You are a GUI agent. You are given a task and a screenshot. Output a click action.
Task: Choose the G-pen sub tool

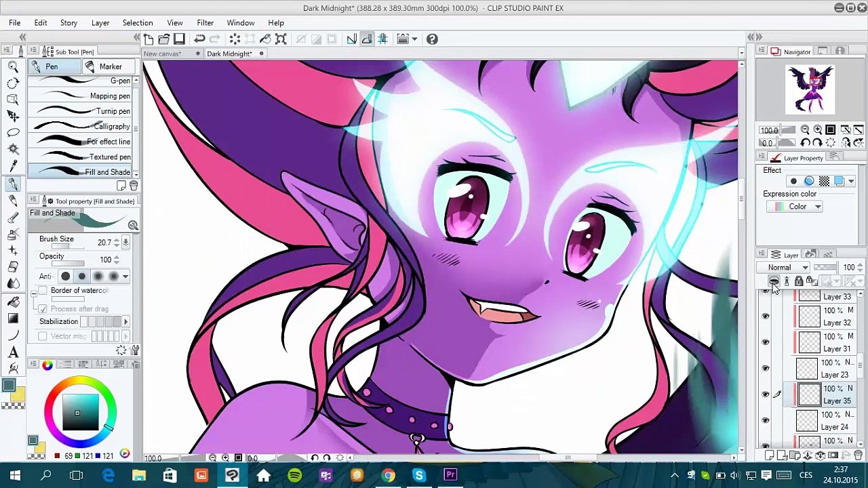pyautogui.click(x=81, y=81)
